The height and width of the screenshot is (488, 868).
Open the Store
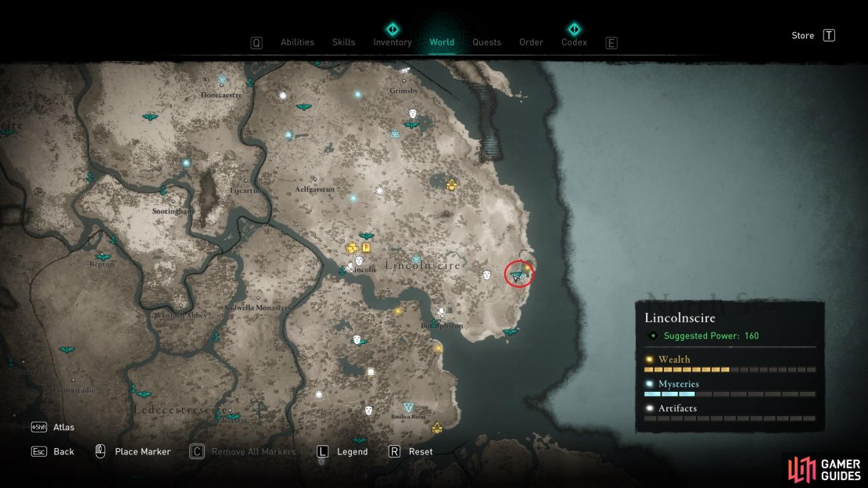(x=802, y=35)
